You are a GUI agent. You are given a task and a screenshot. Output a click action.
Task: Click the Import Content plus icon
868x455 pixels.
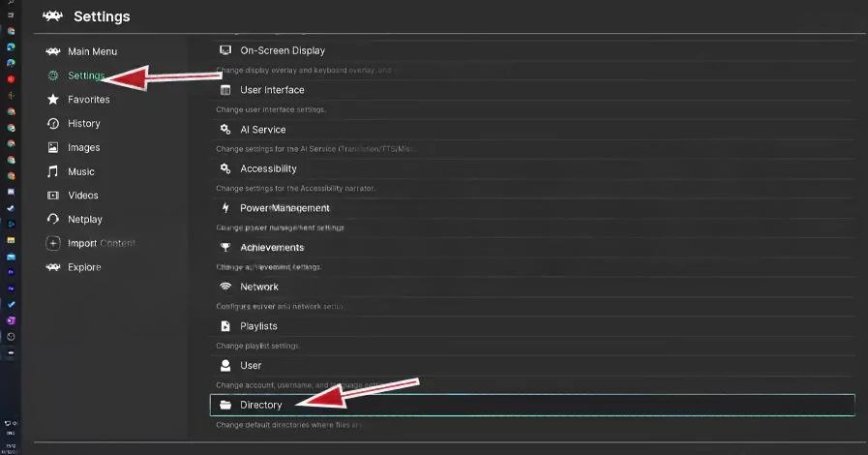pyautogui.click(x=53, y=244)
